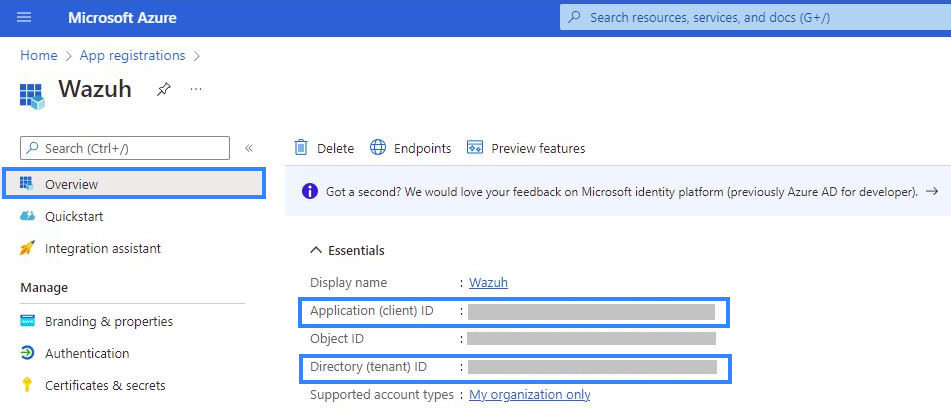Open App registrations breadcrumb link
Screen dimensions: 951x408
132,55
